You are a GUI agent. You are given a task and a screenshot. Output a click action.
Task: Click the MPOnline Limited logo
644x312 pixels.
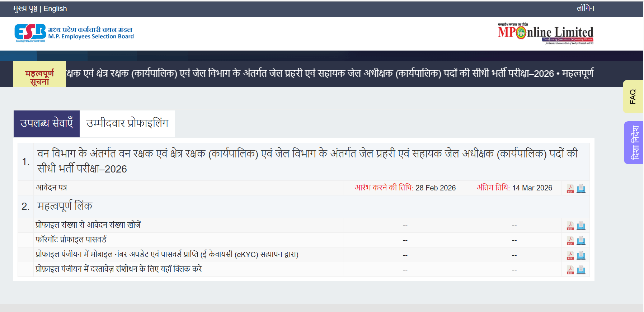pos(545,33)
